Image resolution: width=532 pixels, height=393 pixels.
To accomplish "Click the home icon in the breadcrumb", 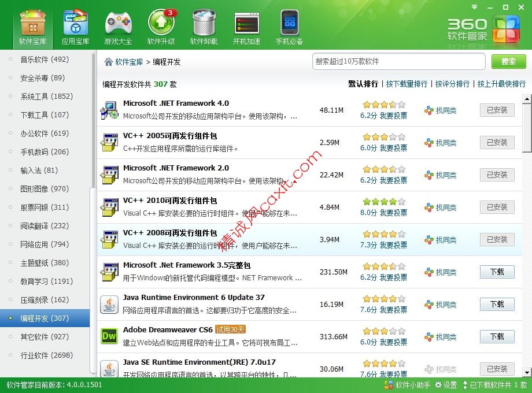I will point(109,62).
